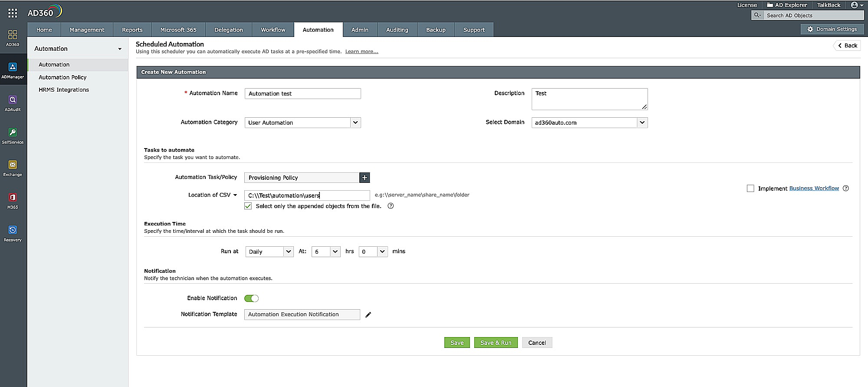Check Implement Business Workflow checkbox
Image resolution: width=868 pixels, height=387 pixels.
pos(750,189)
